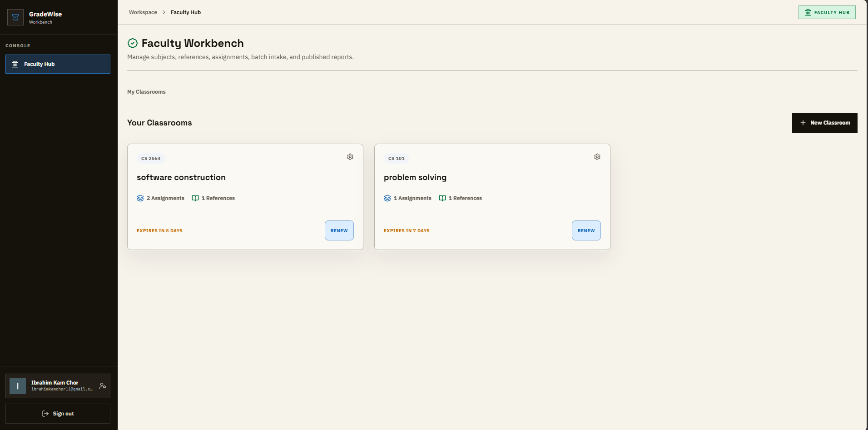Select the My Classrooms tab
The width and height of the screenshot is (868, 430).
pyautogui.click(x=146, y=92)
